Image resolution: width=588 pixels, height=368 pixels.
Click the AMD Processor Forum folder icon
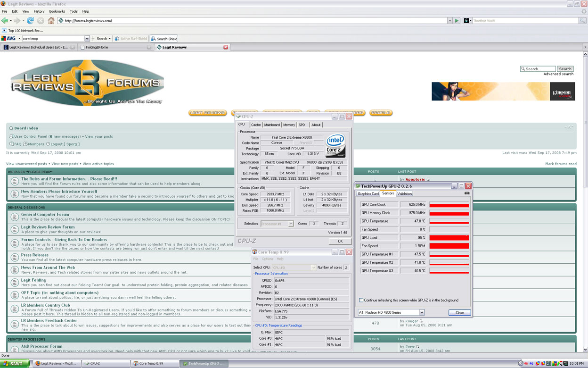(x=14, y=349)
